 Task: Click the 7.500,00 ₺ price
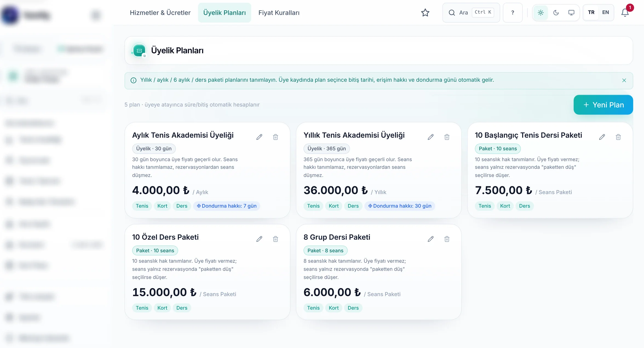click(x=503, y=190)
